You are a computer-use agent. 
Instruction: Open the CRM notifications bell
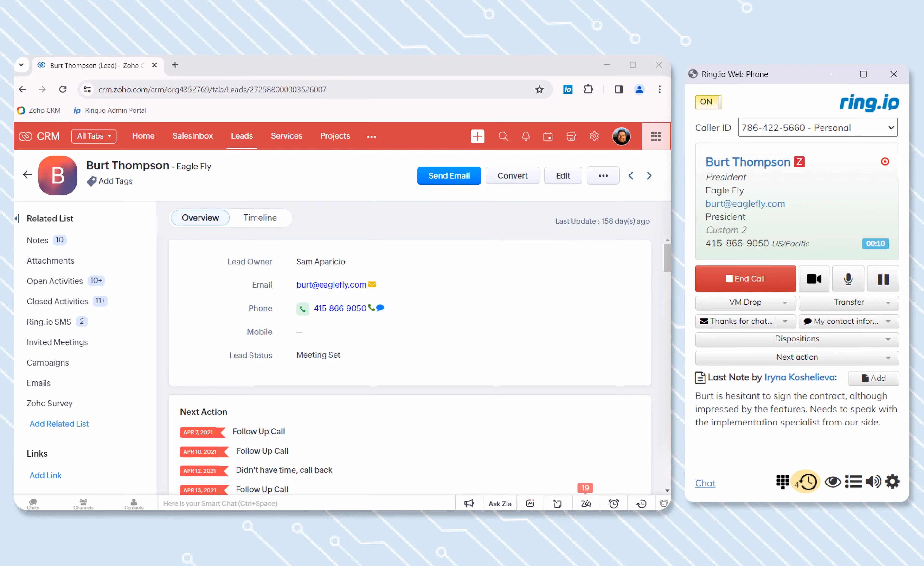click(526, 136)
